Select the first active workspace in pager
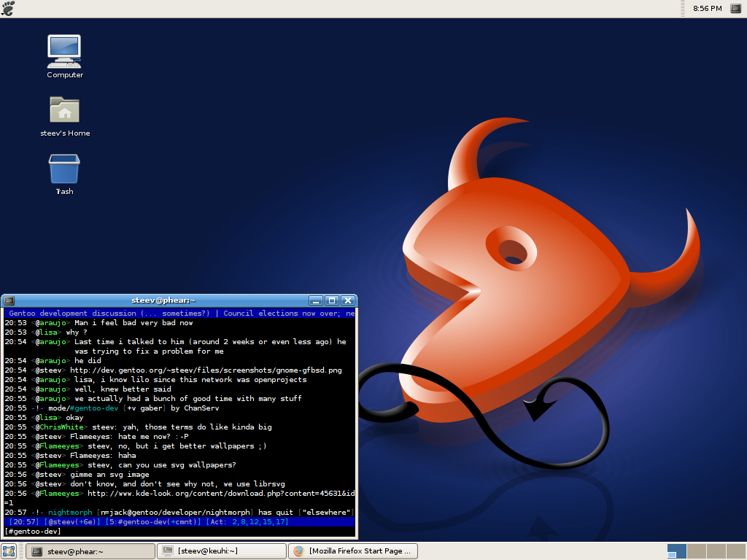 (x=676, y=551)
